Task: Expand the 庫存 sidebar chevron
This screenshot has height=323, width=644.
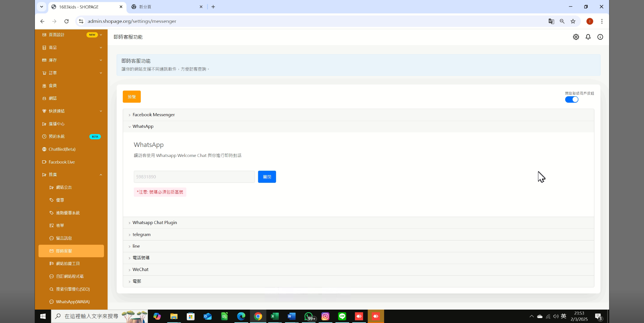Action: click(101, 60)
